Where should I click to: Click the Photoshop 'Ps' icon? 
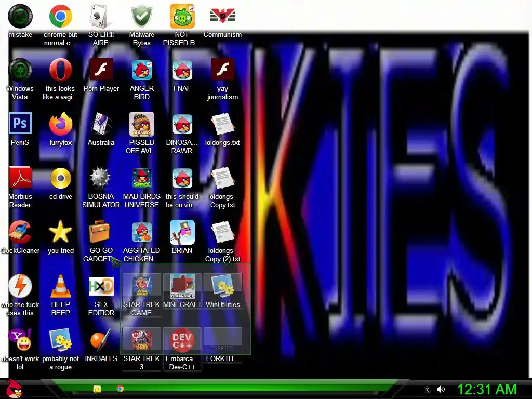coord(20,124)
